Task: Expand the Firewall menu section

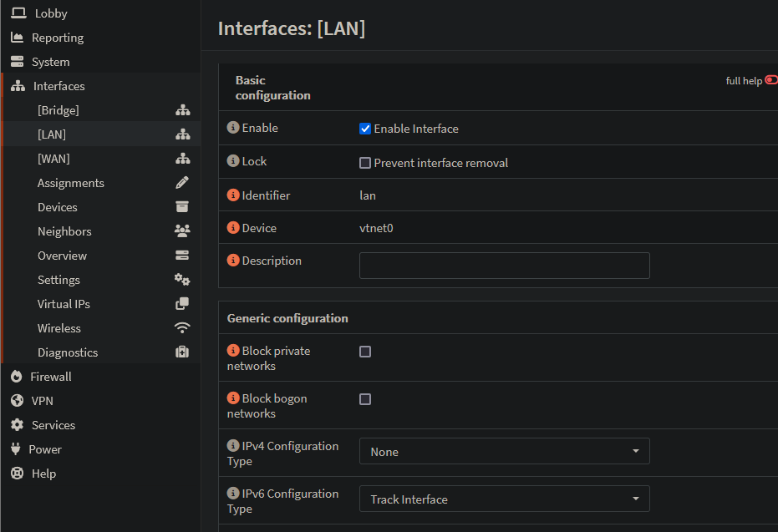Action: tap(51, 377)
